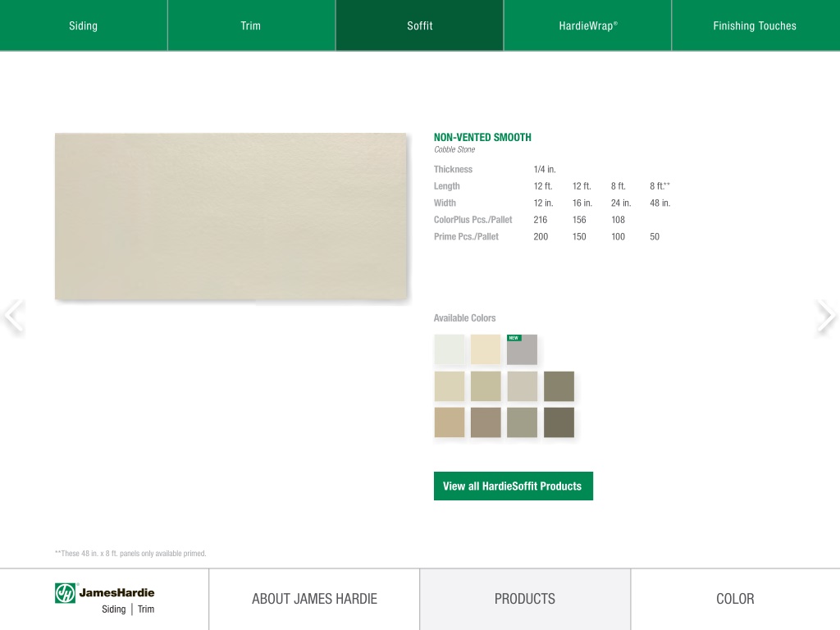The image size is (840, 630).
Task: Select tan swatch starting third row
Action: [x=450, y=422]
